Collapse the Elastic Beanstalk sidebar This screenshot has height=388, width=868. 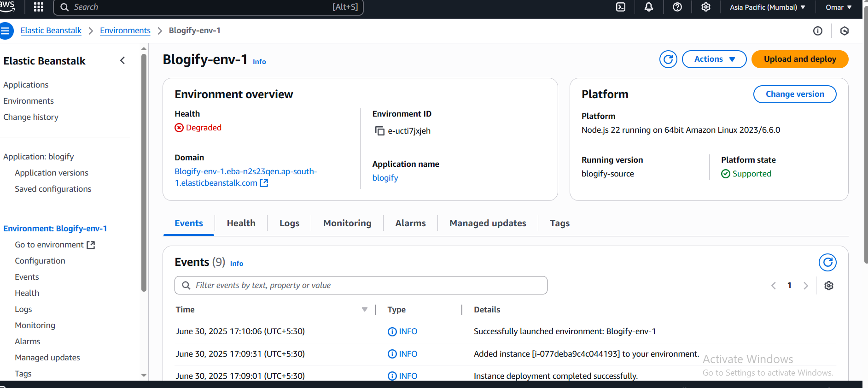[x=122, y=60]
